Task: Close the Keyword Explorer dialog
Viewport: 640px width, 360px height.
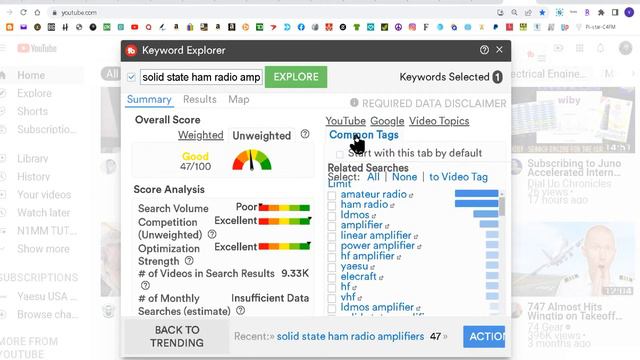Action: coord(499,50)
